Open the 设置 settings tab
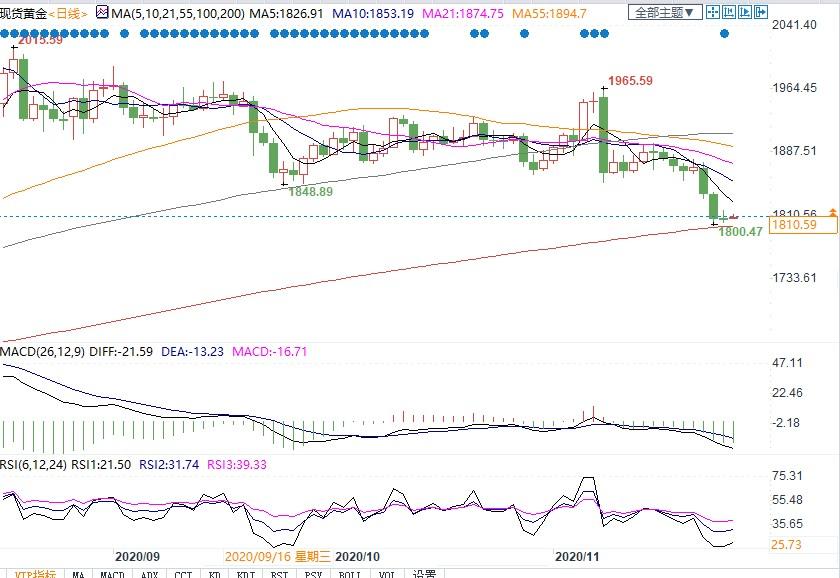 [424, 574]
